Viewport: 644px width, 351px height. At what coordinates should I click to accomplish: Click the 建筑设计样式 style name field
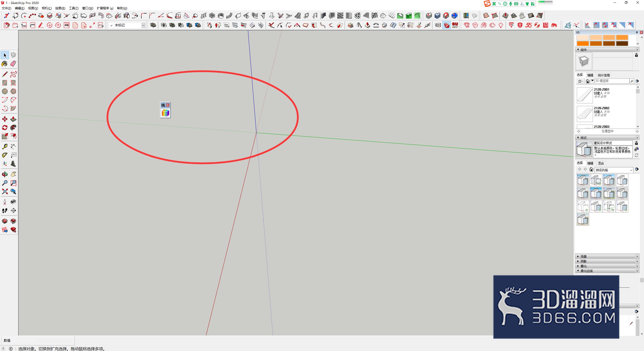[x=613, y=143]
